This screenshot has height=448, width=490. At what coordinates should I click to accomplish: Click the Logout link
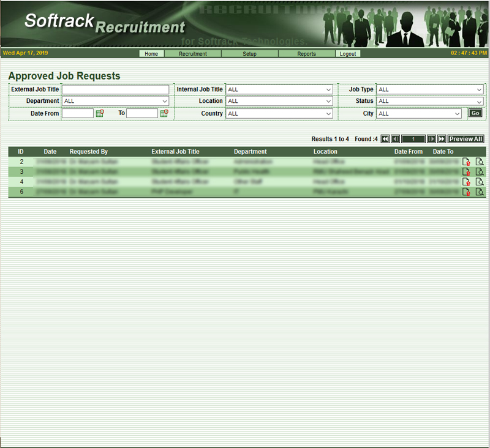point(348,54)
